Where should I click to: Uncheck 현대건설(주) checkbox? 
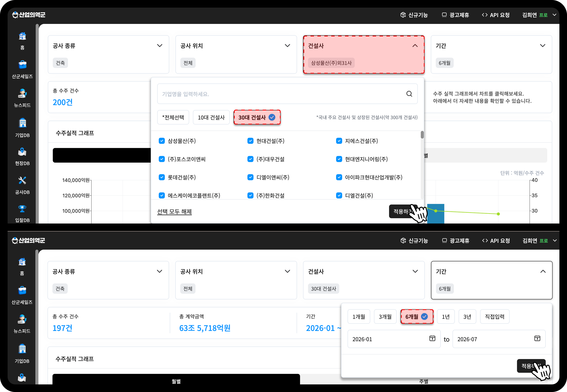[250, 141]
